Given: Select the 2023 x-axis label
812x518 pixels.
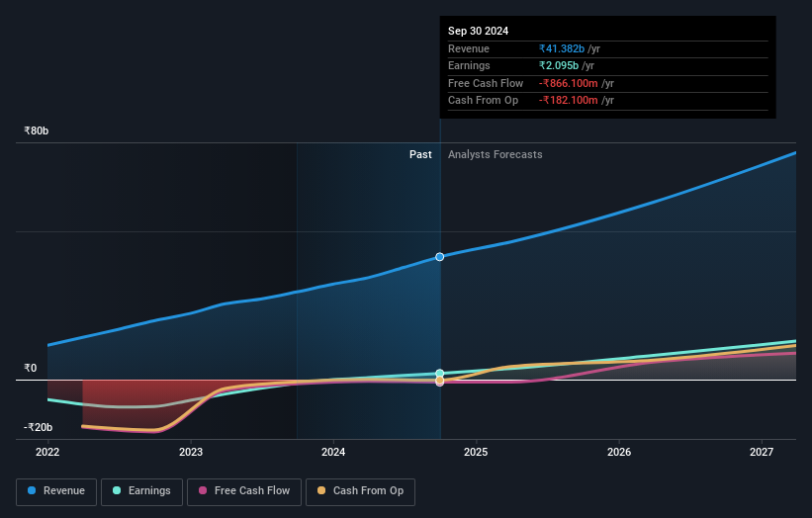Looking at the screenshot, I should click(x=191, y=452).
